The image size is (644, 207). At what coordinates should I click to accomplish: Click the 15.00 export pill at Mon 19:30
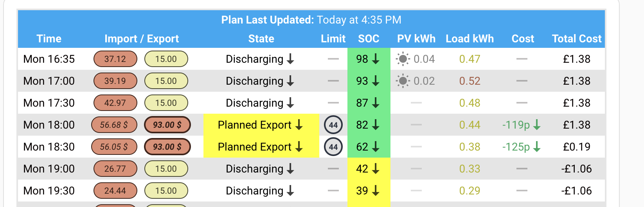(166, 191)
